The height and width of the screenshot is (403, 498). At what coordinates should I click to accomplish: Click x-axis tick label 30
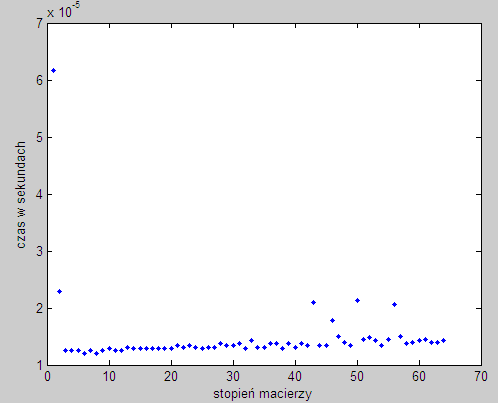[x=233, y=377]
